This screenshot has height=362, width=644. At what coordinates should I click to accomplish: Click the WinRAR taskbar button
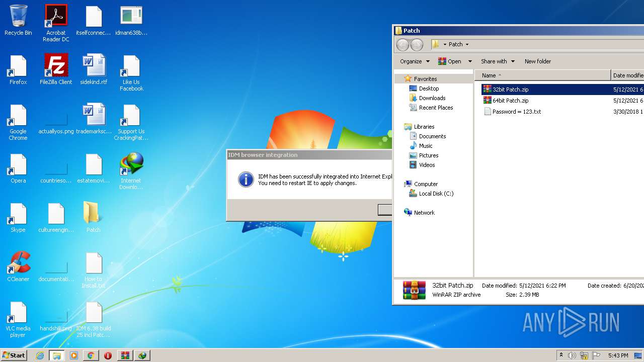(125, 355)
